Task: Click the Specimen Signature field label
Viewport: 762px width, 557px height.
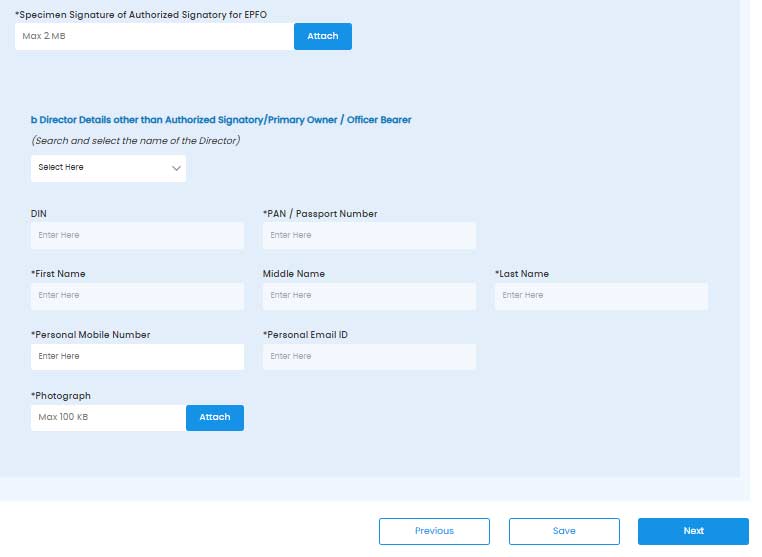Action: (x=143, y=15)
